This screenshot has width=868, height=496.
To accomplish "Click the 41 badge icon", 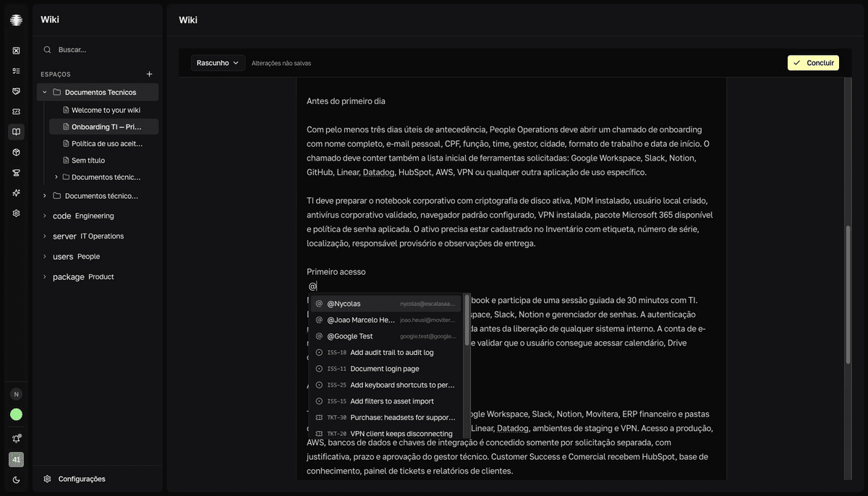I will 16,459.
